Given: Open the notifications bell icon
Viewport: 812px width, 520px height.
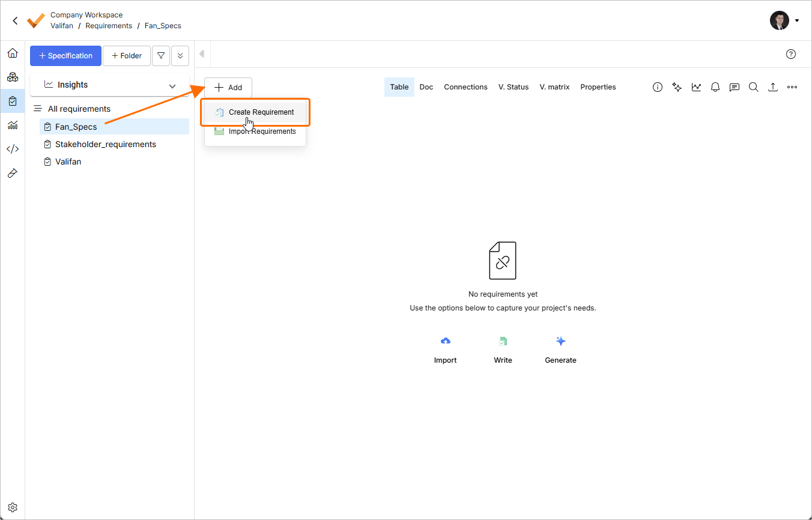Looking at the screenshot, I should click(715, 87).
